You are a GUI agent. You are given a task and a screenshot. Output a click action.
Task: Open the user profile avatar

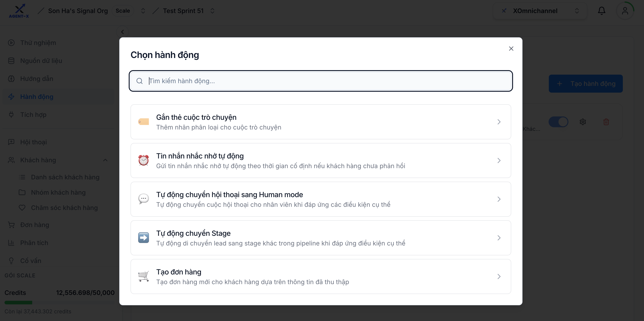click(x=625, y=11)
